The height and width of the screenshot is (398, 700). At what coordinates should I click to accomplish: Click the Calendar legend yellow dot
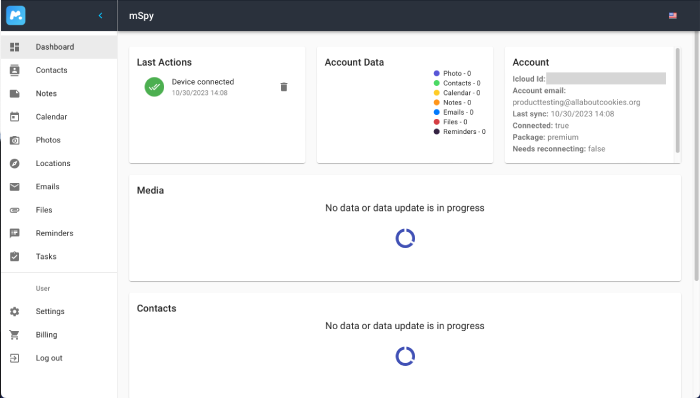click(x=437, y=93)
